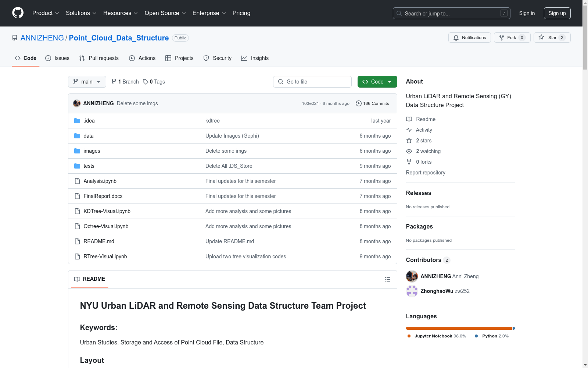Star this repository

pyautogui.click(x=552, y=38)
